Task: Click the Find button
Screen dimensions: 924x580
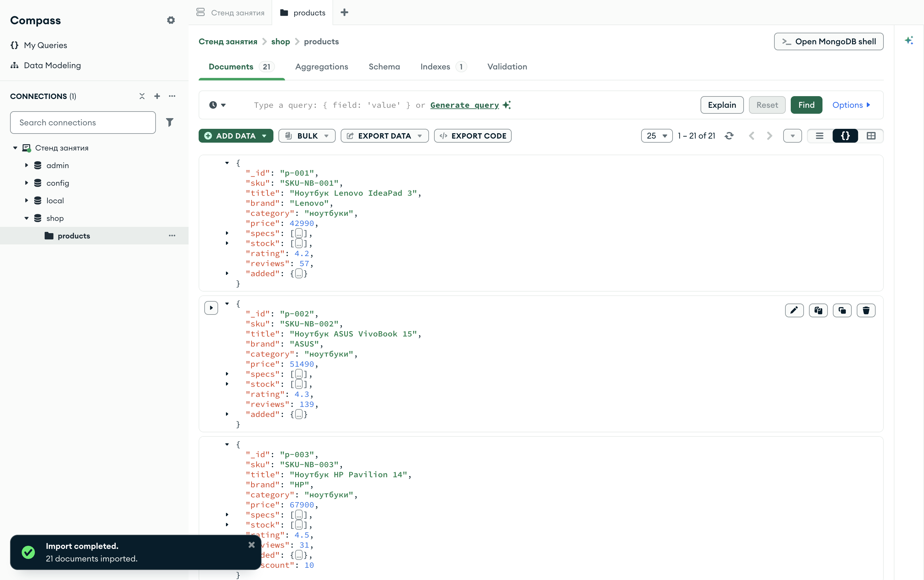Action: point(806,105)
